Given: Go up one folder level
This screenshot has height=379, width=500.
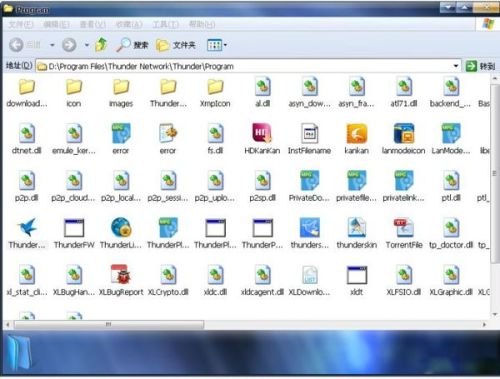Looking at the screenshot, I should coord(101,45).
